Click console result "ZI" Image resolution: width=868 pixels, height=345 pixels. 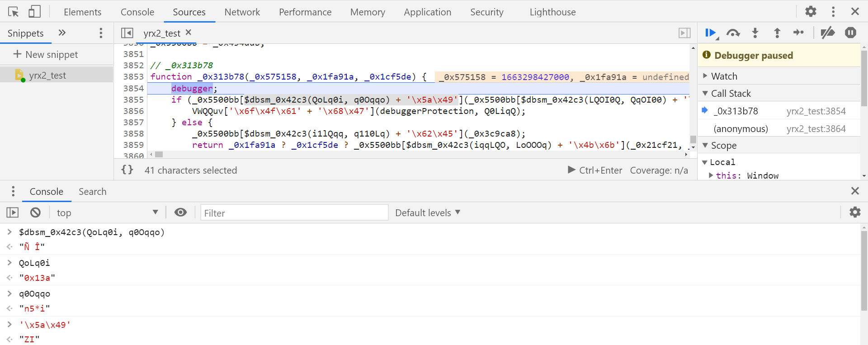[29, 339]
